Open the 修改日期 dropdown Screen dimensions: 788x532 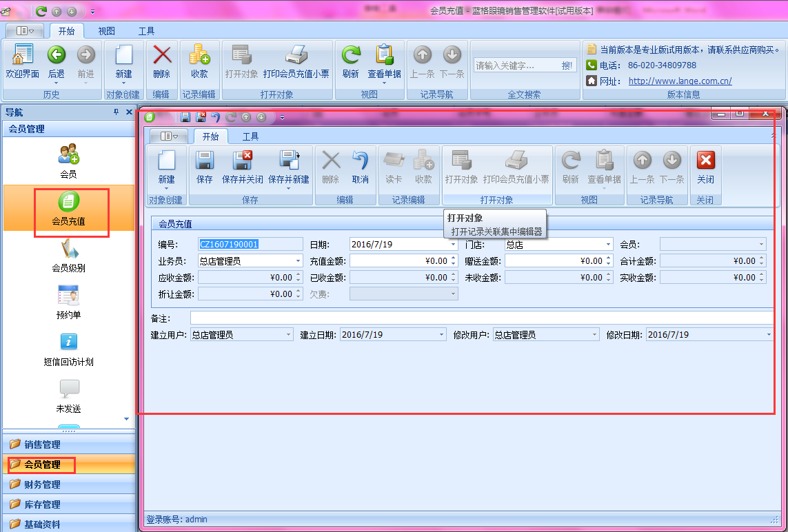pyautogui.click(x=769, y=335)
